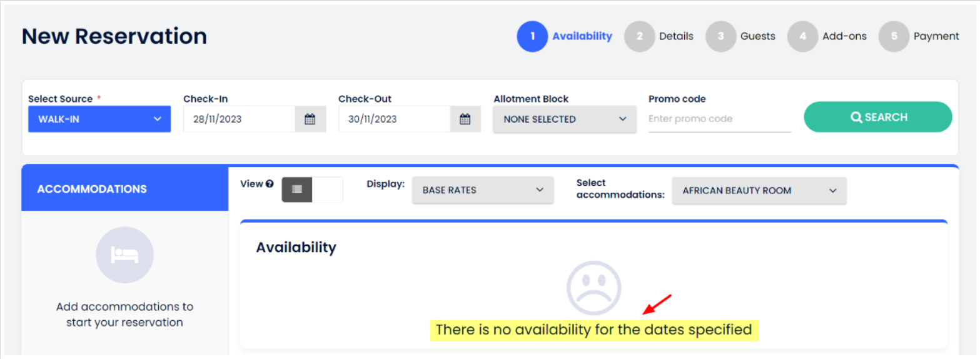Open the Check-In calendar picker icon
This screenshot has width=980, height=359.
click(x=310, y=119)
